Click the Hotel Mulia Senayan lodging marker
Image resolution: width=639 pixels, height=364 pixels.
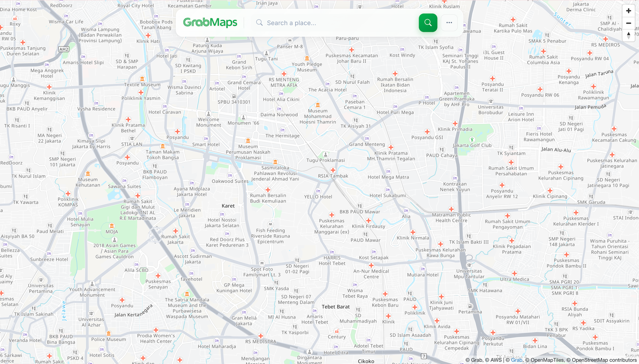80,213
